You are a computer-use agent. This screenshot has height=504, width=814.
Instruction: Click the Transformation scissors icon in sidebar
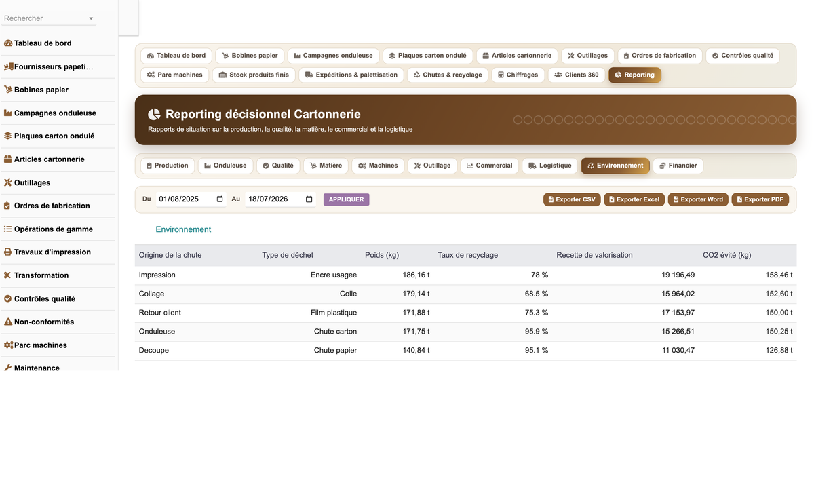pos(8,275)
